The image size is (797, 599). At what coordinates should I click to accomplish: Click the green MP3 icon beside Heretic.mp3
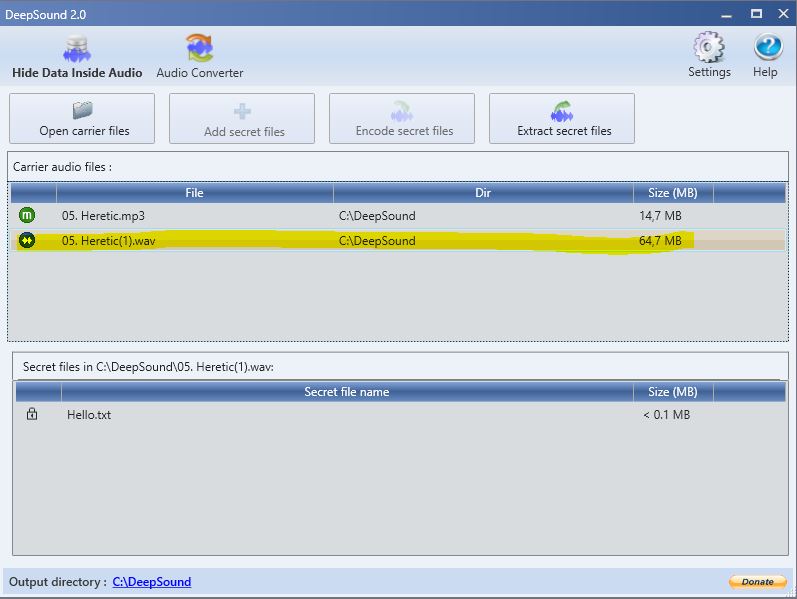[x=27, y=215]
